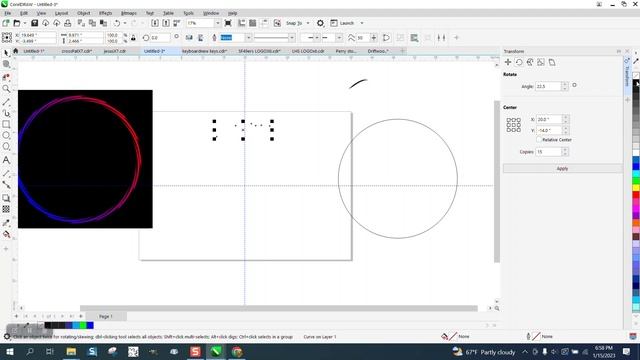The width and height of the screenshot is (640, 360).
Task: Toggle the lock ratio padlock
Action: coord(133,38)
